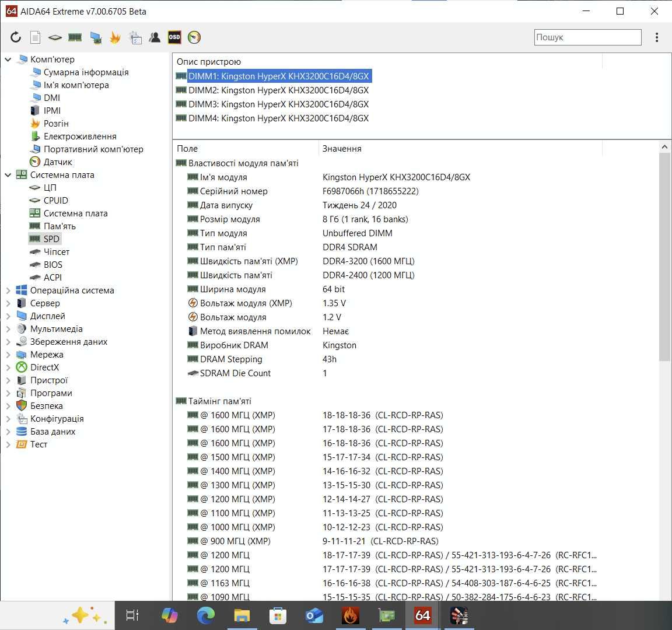The height and width of the screenshot is (630, 672).
Task: Collapse the Комп'ютер tree node
Action: pos(8,59)
